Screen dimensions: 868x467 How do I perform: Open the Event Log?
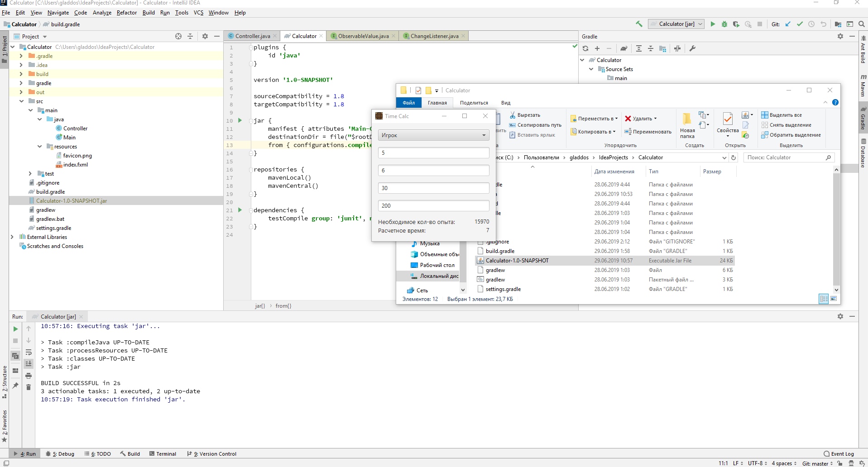pyautogui.click(x=839, y=454)
